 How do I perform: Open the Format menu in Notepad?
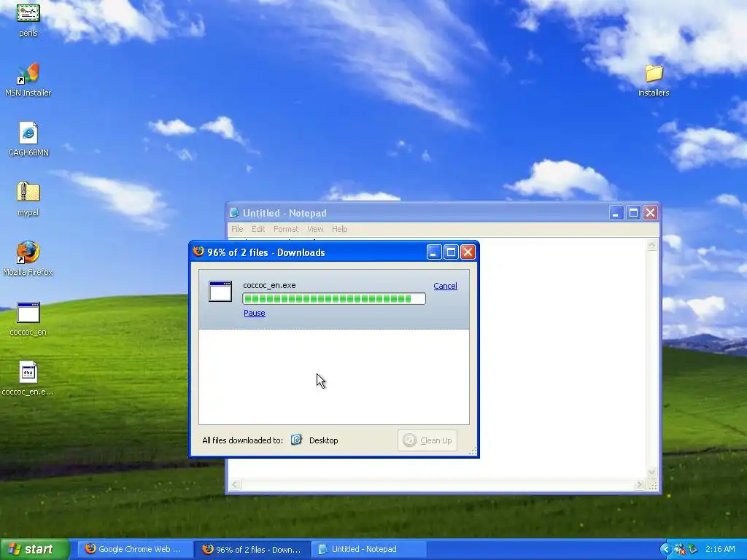(286, 229)
